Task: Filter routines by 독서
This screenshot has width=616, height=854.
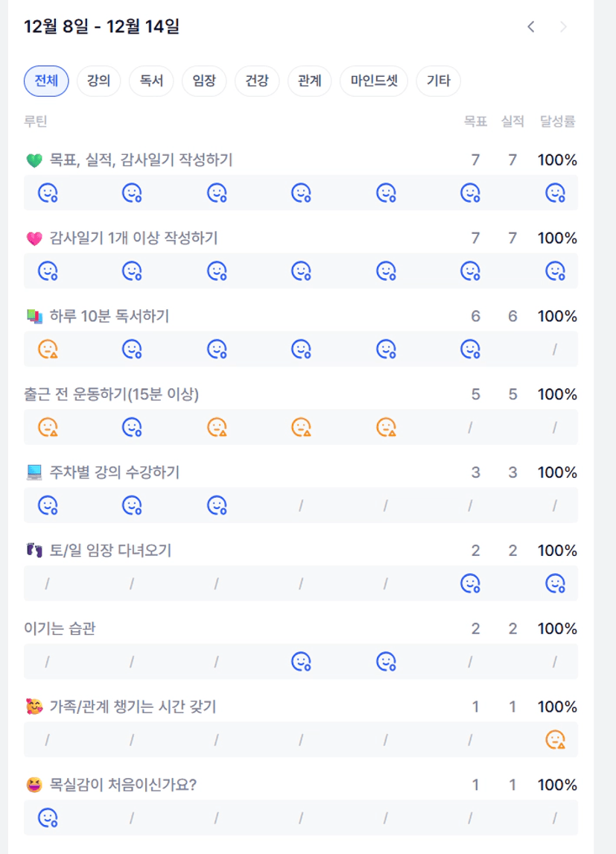Action: (x=151, y=81)
